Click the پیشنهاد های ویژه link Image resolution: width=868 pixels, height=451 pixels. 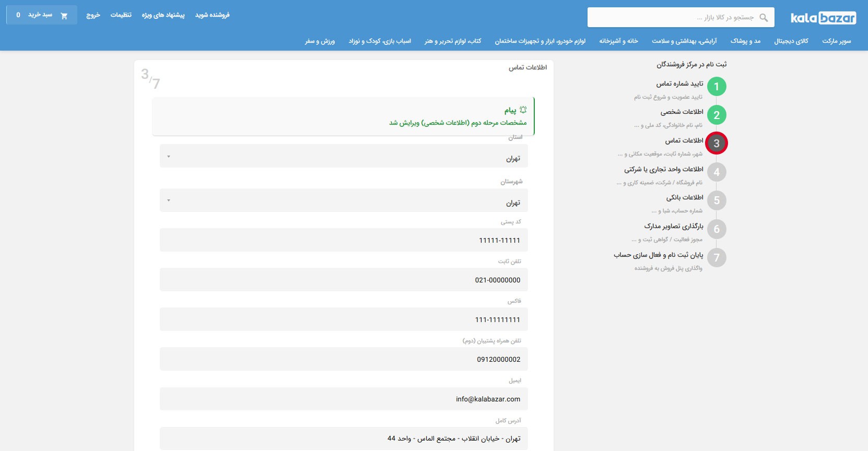point(163,15)
